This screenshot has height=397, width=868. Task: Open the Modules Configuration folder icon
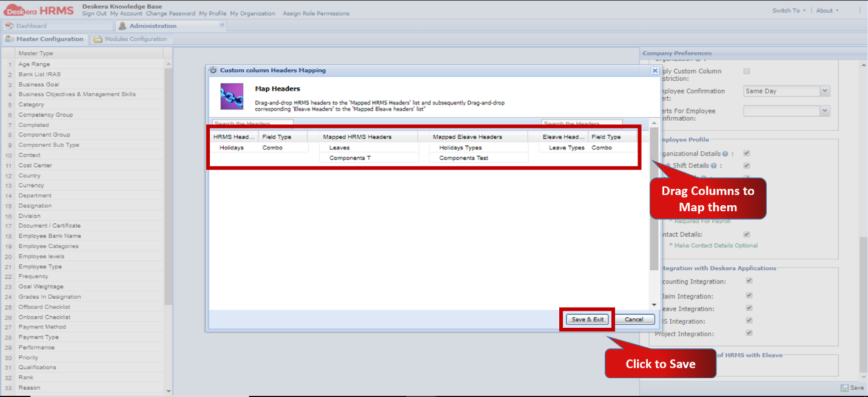[98, 38]
